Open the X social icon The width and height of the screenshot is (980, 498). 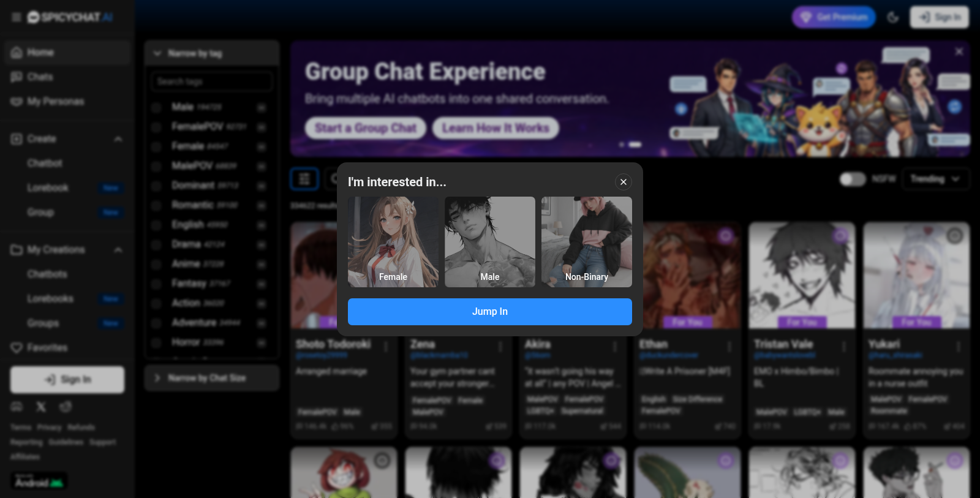[x=41, y=407]
